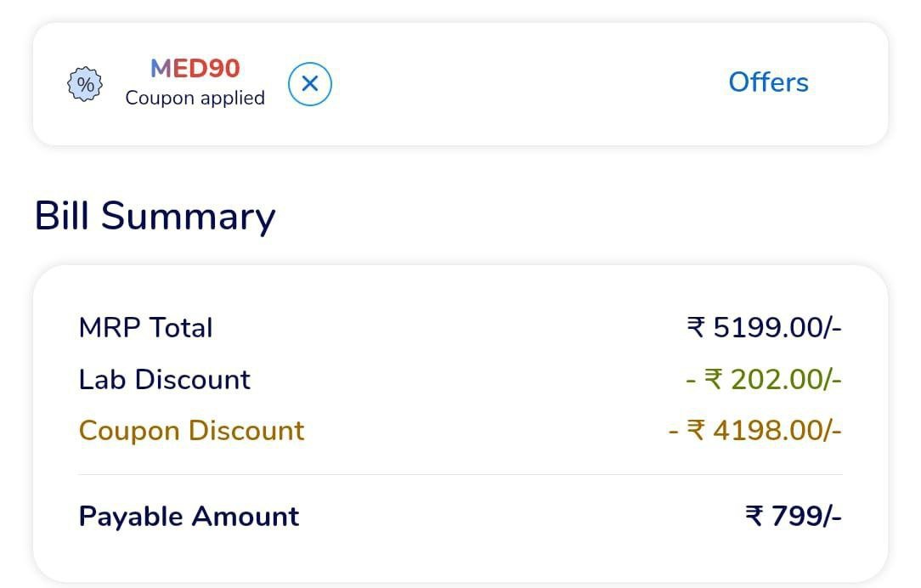Tap the Coupon Discount label

tap(191, 431)
